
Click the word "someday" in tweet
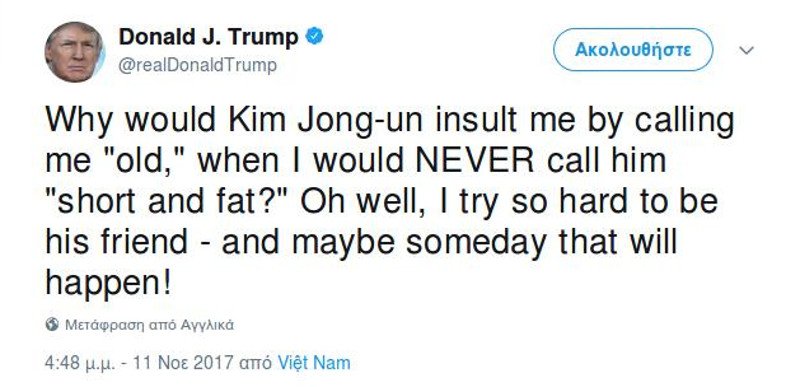click(x=478, y=243)
